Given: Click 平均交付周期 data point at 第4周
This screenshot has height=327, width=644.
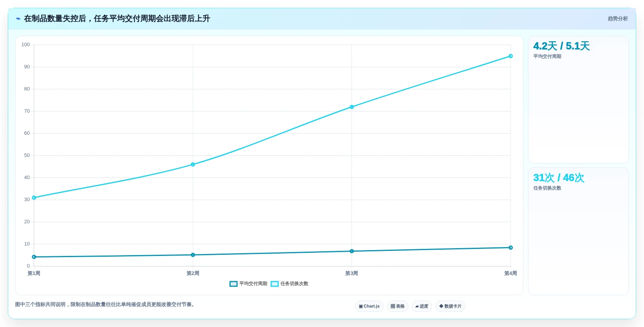Looking at the screenshot, I should [511, 248].
